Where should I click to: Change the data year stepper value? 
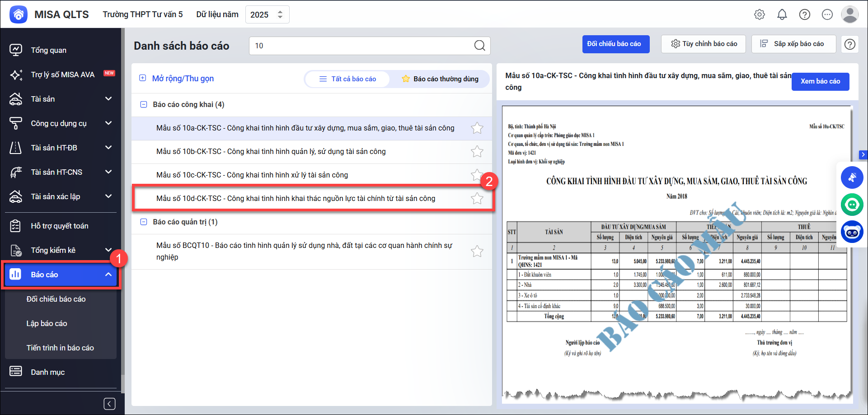280,14
